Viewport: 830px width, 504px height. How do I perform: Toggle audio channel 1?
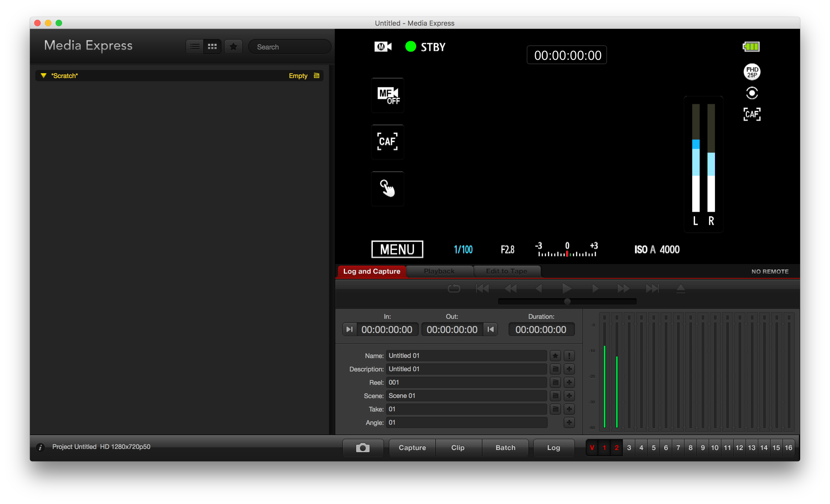point(604,447)
